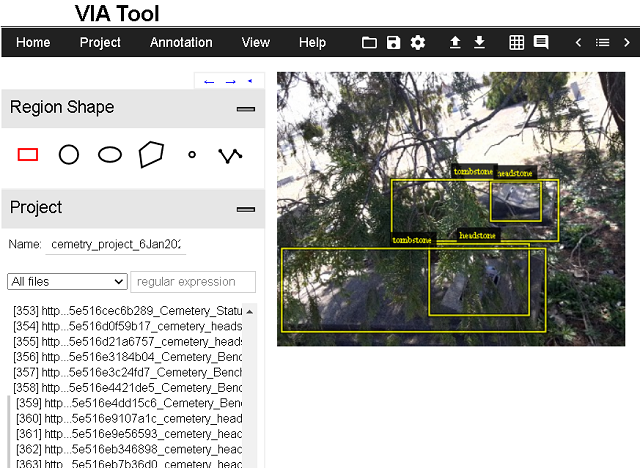Click lower headstone region label
This screenshot has width=640, height=468.
478,235
